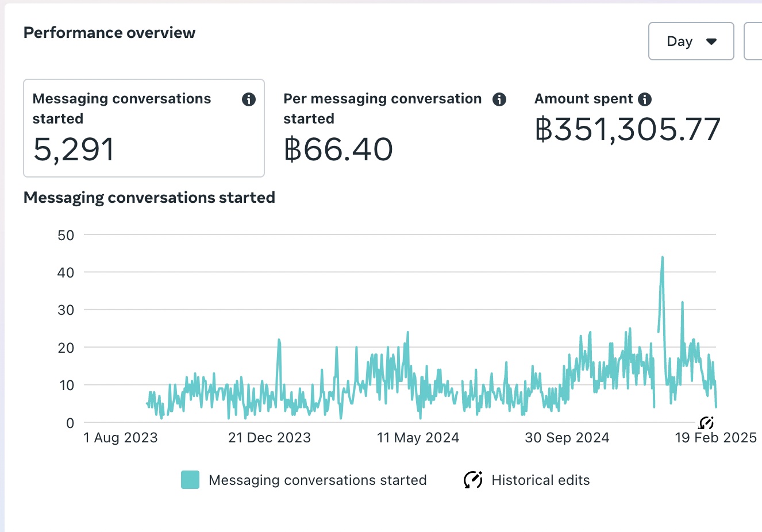This screenshot has height=532, width=762.
Task: Click the ฿351,305.77 amount value
Action: 628,129
